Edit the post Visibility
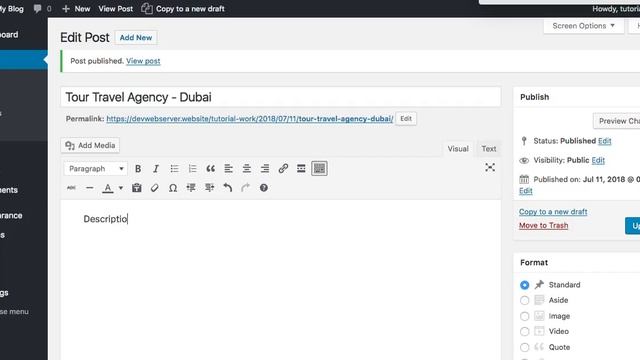The height and width of the screenshot is (360, 640). [x=598, y=160]
